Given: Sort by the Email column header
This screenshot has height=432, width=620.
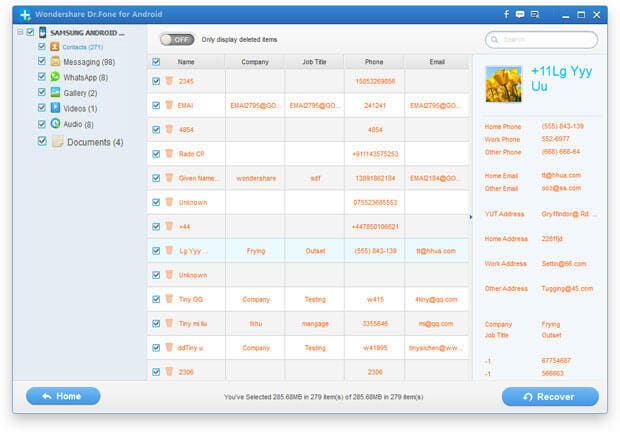Looking at the screenshot, I should click(437, 62).
